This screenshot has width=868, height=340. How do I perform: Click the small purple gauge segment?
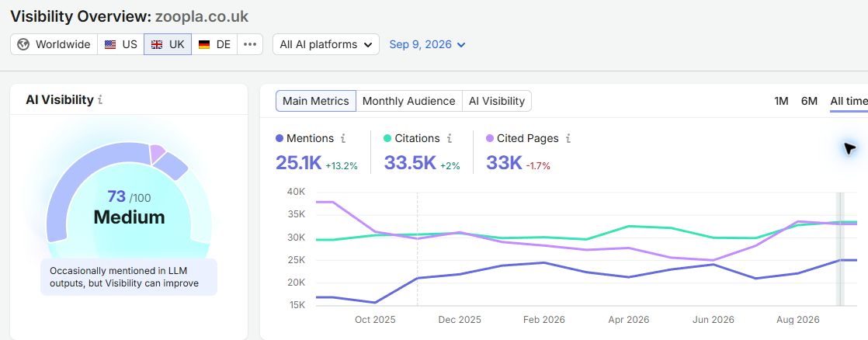(x=157, y=153)
